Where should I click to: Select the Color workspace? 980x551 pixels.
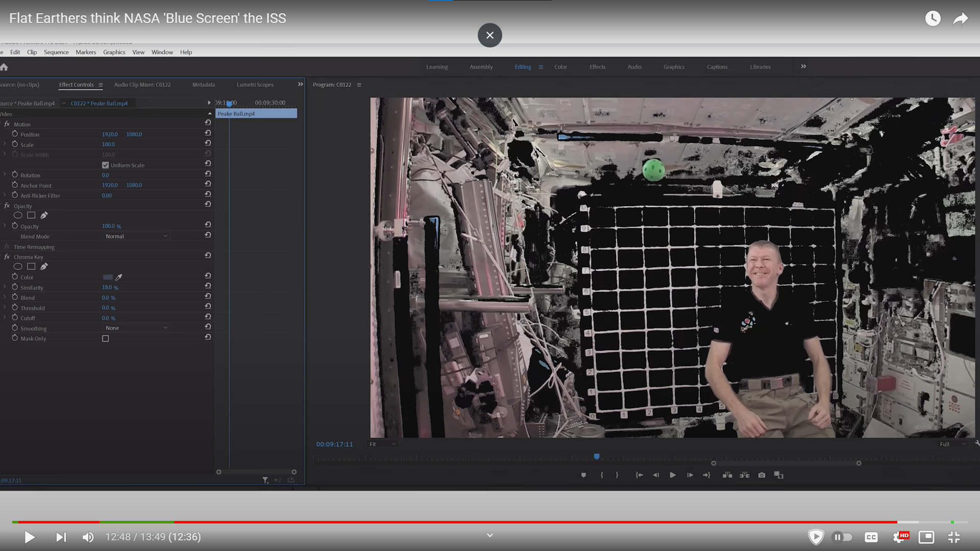(560, 67)
